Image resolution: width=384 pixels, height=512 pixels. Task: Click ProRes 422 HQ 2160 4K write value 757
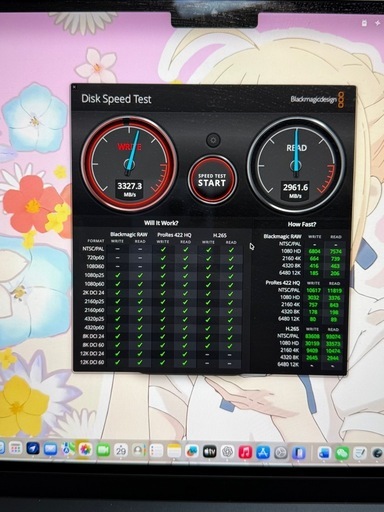[314, 305]
